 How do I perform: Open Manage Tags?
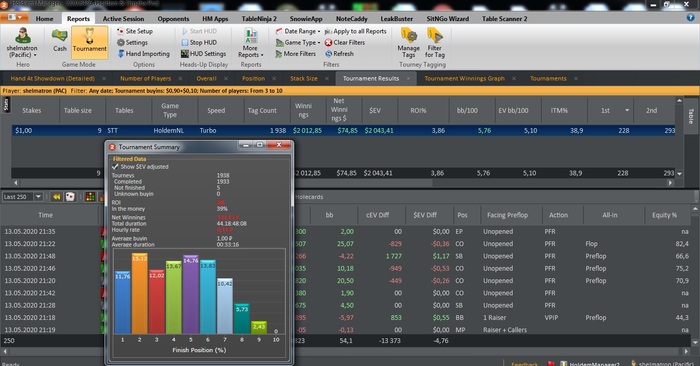pyautogui.click(x=408, y=42)
